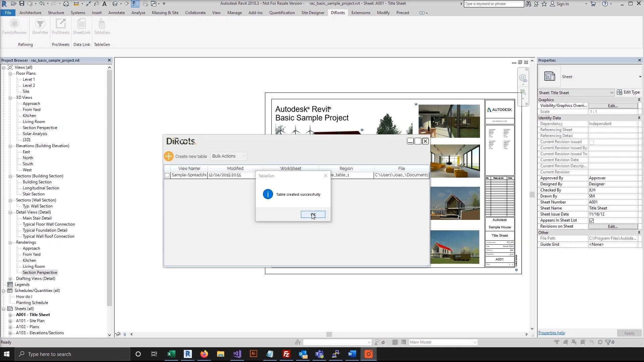Click OK in the TableGen message dialog
The width and height of the screenshot is (644, 362).
click(313, 215)
